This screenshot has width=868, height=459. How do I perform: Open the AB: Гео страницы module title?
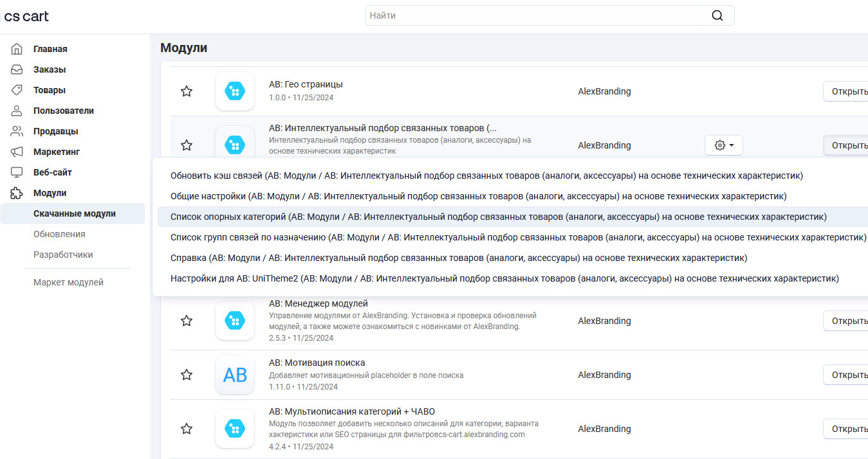306,84
